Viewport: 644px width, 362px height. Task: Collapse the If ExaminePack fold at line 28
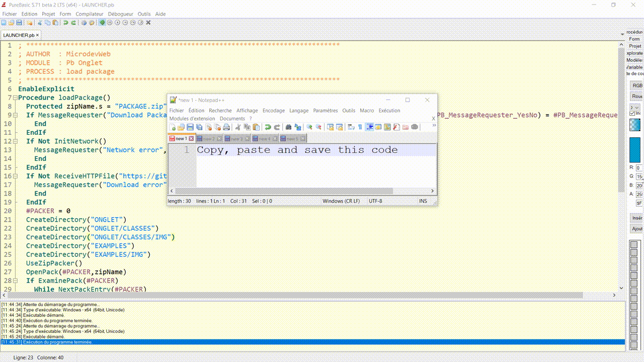point(15,281)
